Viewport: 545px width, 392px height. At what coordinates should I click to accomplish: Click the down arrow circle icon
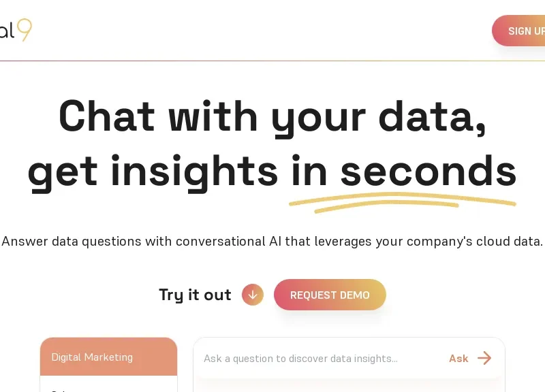(253, 295)
